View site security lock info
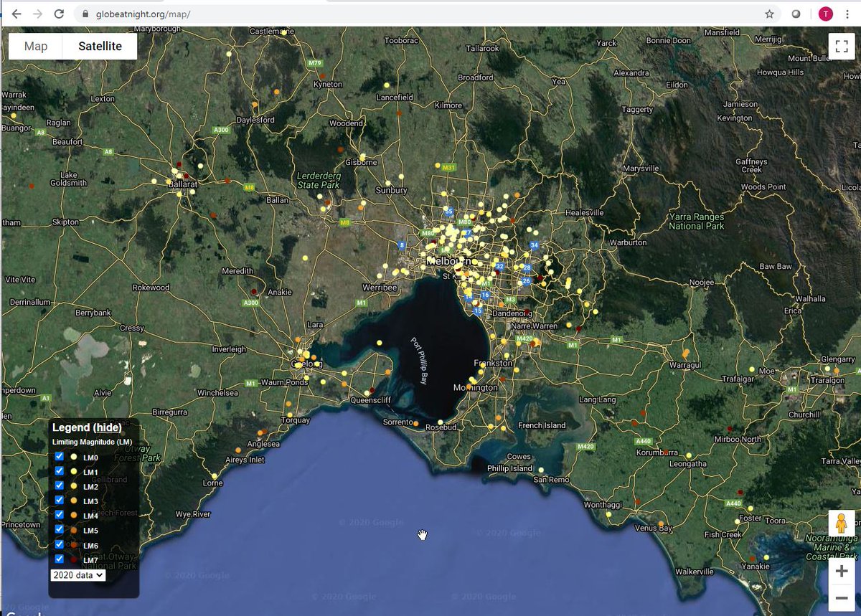The width and height of the screenshot is (861, 616). tap(85, 14)
